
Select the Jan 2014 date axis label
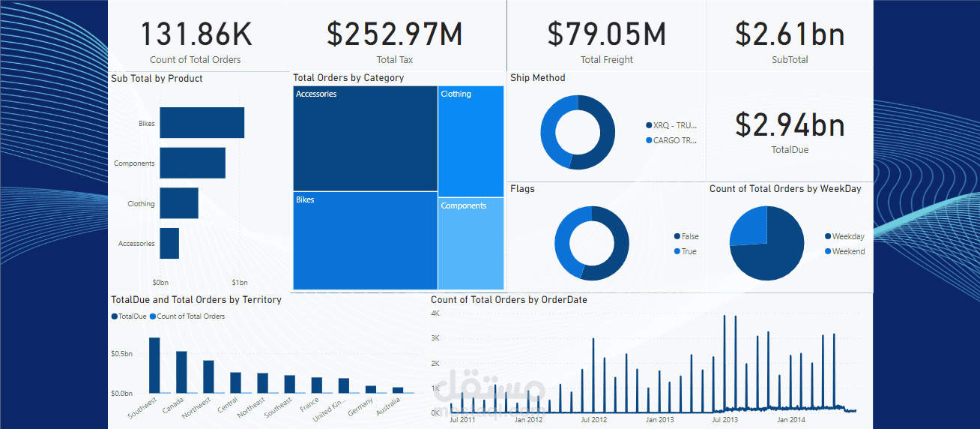pyautogui.click(x=791, y=420)
